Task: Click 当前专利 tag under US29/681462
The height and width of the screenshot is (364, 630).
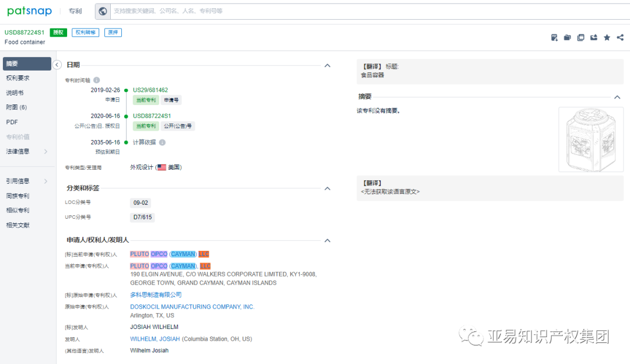Action: coord(146,100)
